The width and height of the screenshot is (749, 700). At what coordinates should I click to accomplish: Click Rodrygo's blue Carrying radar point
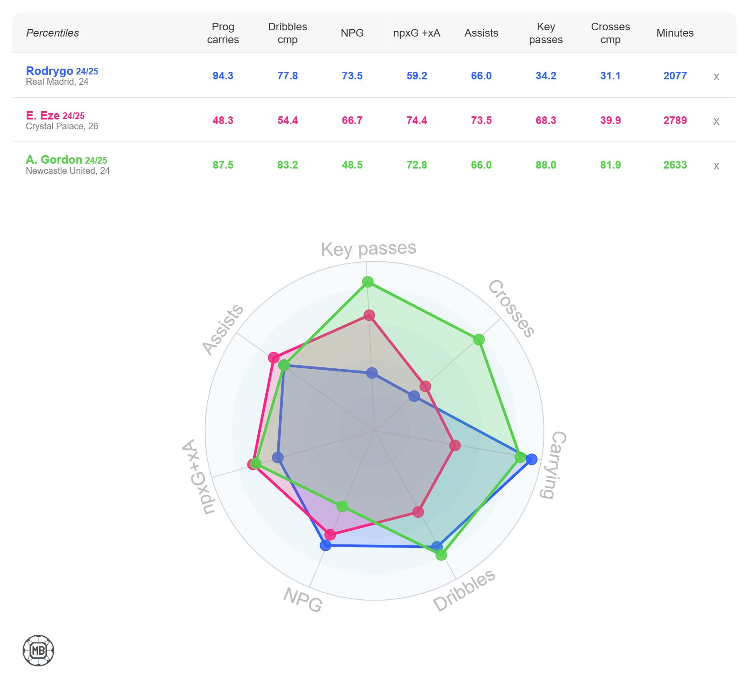(x=531, y=459)
